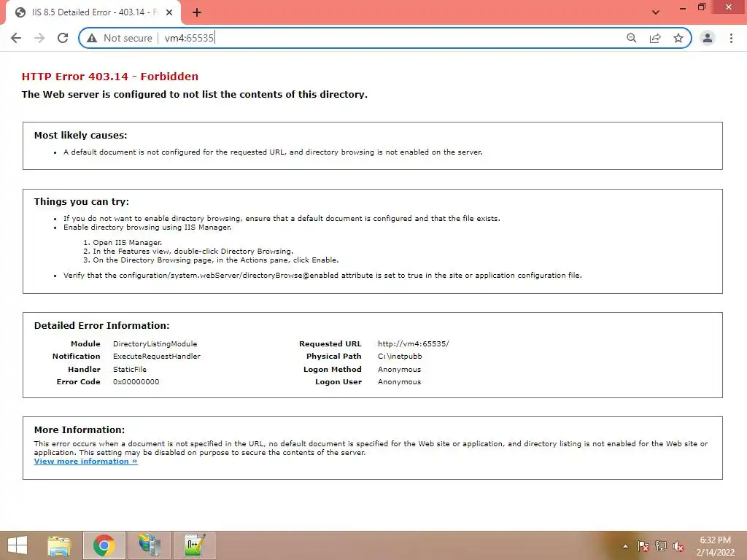Open the zoom magnifier icon in address bar

tap(631, 38)
